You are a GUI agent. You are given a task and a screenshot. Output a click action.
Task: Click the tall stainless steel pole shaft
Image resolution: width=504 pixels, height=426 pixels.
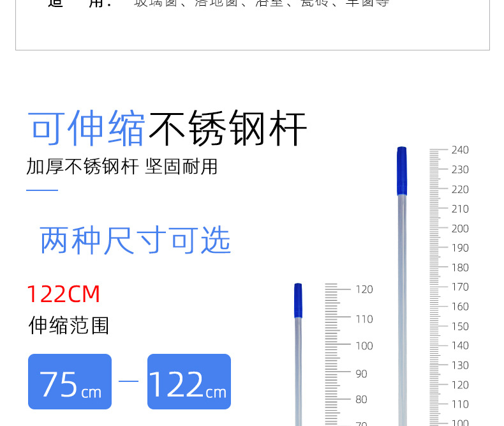click(402, 310)
